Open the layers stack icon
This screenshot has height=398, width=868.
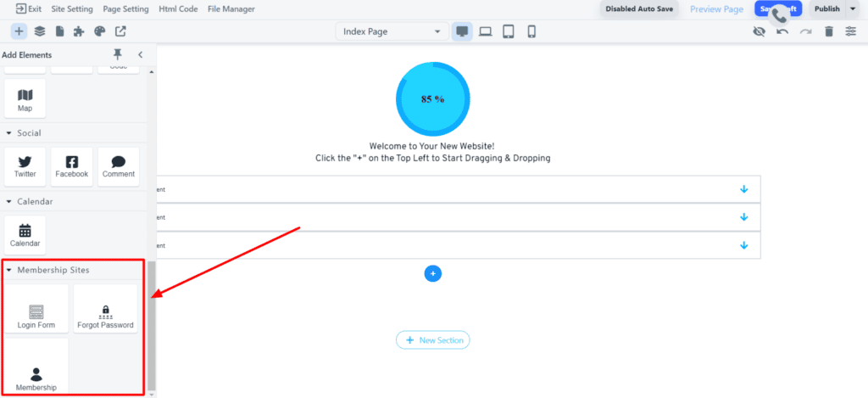click(x=40, y=31)
